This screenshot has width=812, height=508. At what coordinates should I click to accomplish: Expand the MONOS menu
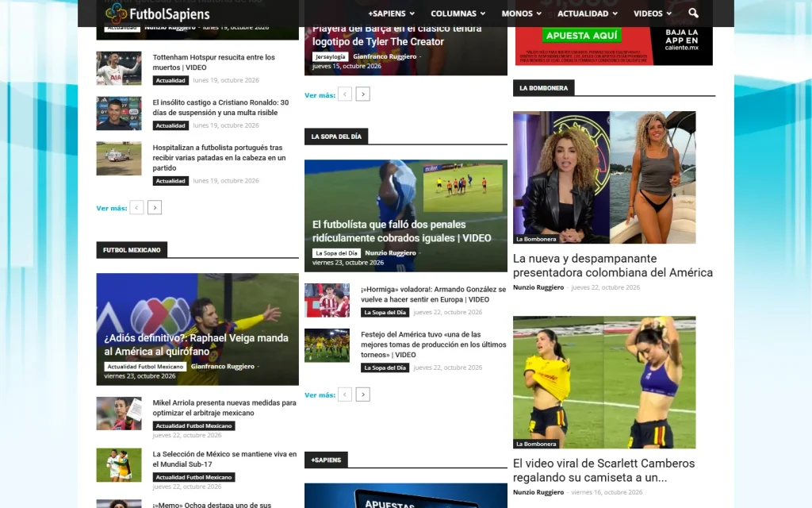[x=521, y=13]
